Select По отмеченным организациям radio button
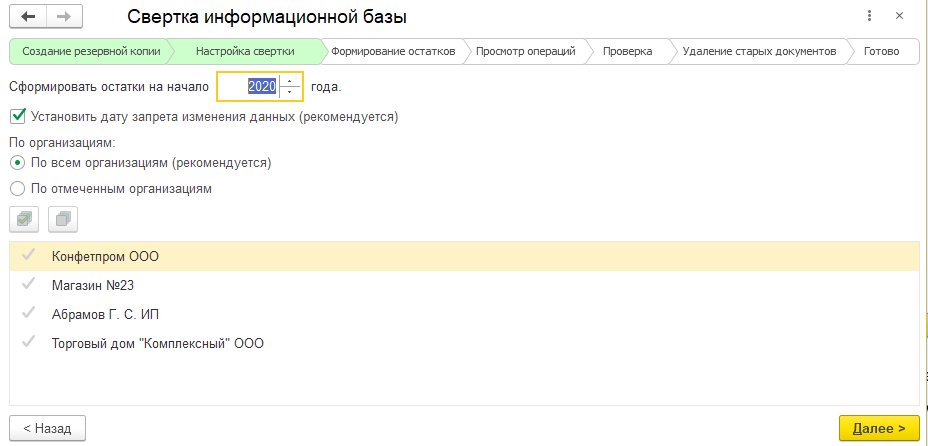This screenshot has height=446, width=928. coord(17,188)
